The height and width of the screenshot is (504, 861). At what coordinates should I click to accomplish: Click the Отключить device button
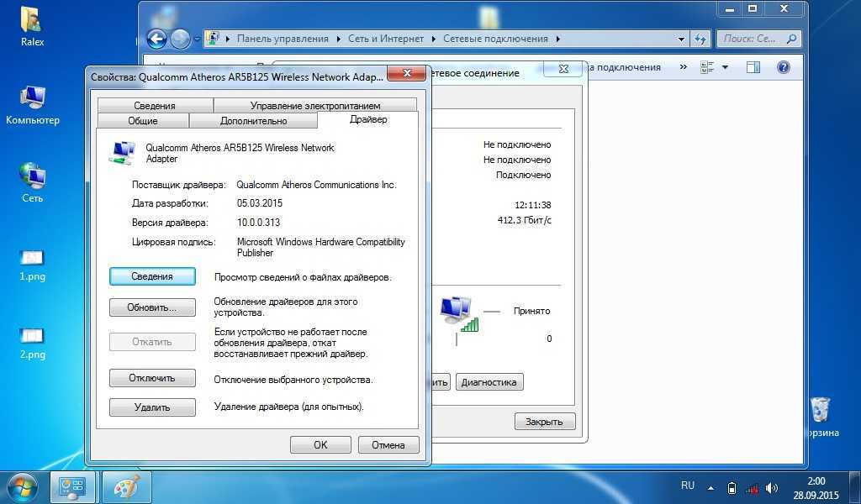tap(152, 378)
